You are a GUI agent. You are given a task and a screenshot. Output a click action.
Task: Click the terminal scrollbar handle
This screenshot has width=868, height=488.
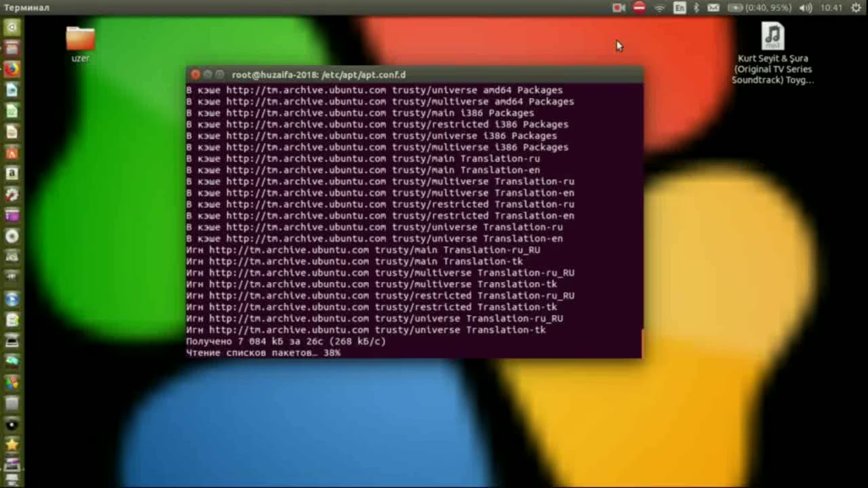pyautogui.click(x=642, y=343)
